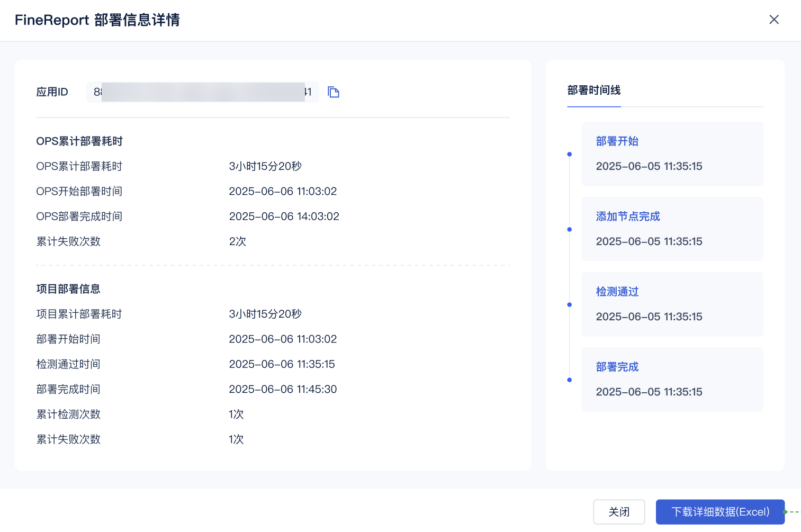The width and height of the screenshot is (801, 532).
Task: Click the 部署完成 timeline dot
Action: click(x=570, y=380)
